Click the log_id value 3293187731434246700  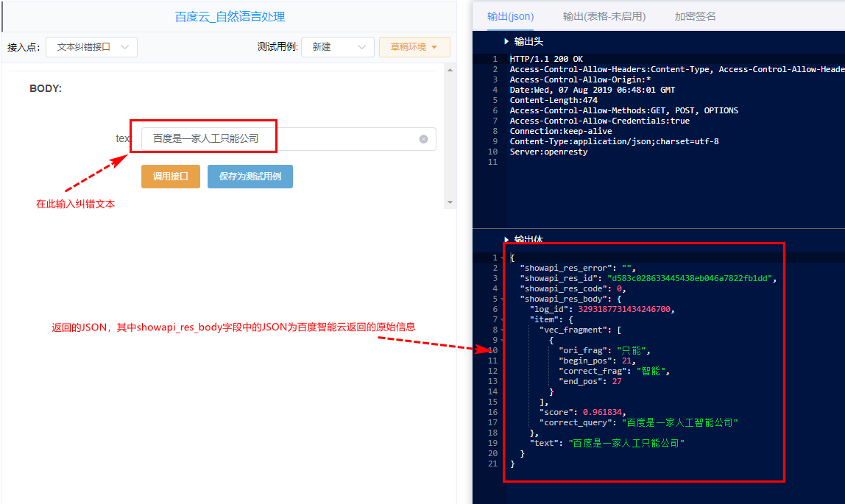coord(624,309)
